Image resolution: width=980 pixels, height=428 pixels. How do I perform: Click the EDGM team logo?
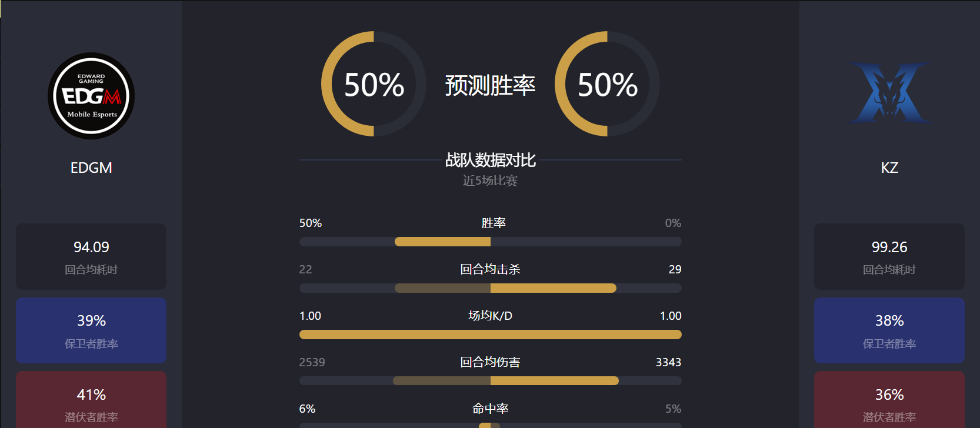click(91, 96)
